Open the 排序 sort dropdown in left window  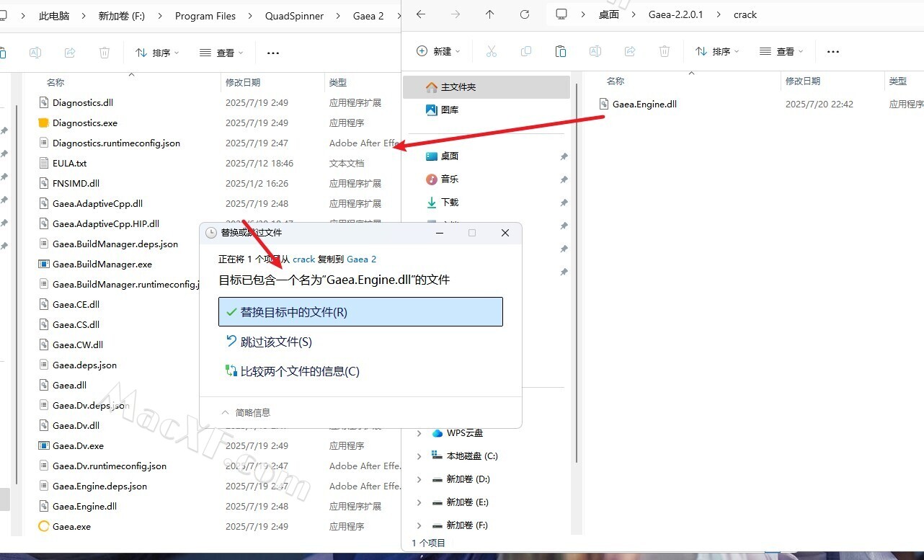[x=157, y=53]
